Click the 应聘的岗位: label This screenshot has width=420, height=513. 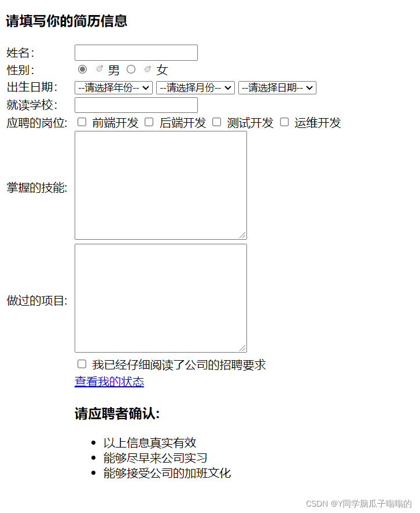point(37,123)
